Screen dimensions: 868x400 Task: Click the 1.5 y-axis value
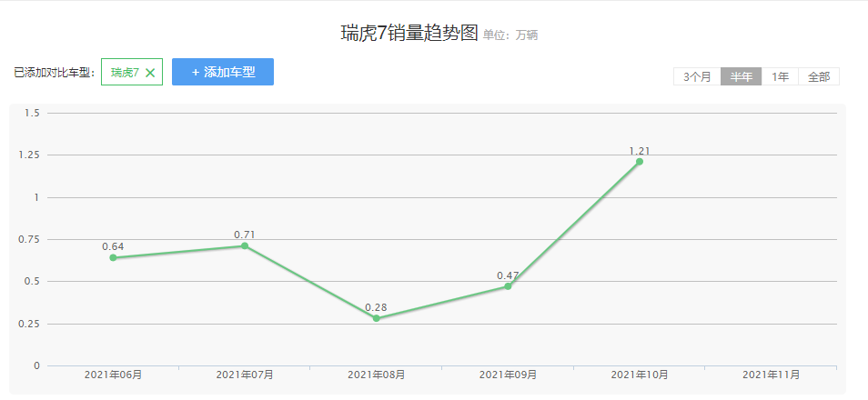(33, 113)
